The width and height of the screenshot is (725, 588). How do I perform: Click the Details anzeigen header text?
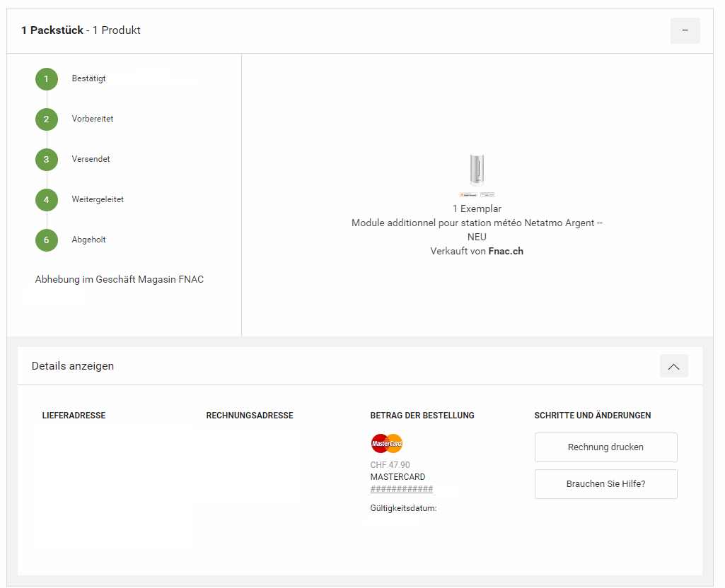(73, 366)
